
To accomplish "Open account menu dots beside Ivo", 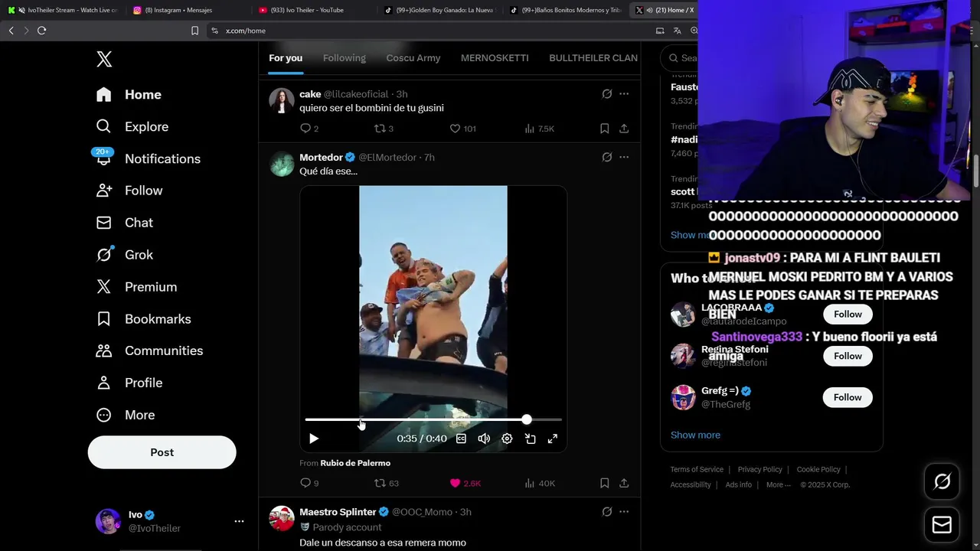I will pos(239,521).
